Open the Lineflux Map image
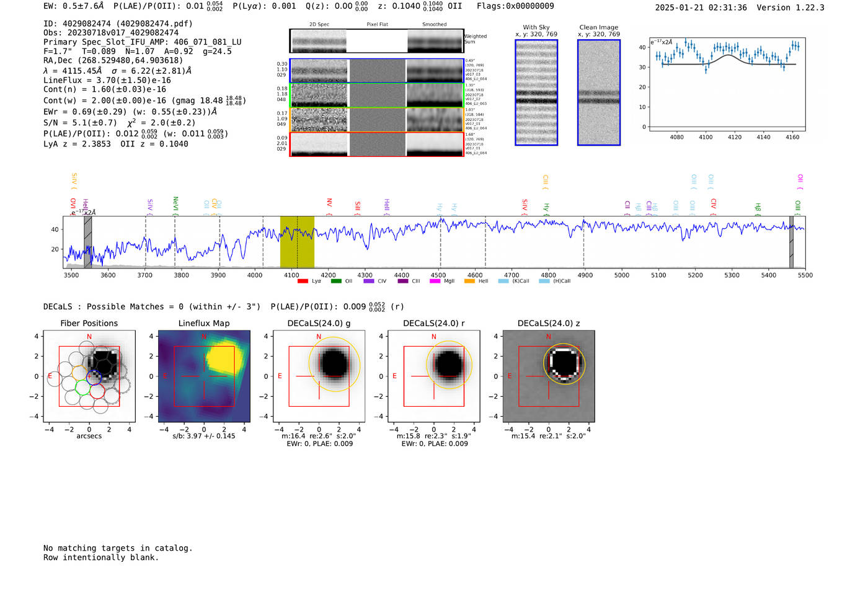This screenshot has width=868, height=591. [204, 376]
